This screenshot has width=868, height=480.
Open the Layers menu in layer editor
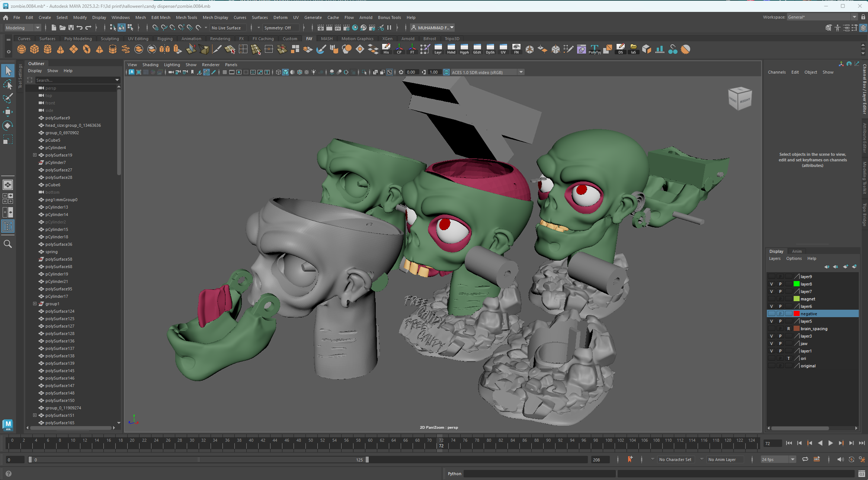(x=775, y=258)
